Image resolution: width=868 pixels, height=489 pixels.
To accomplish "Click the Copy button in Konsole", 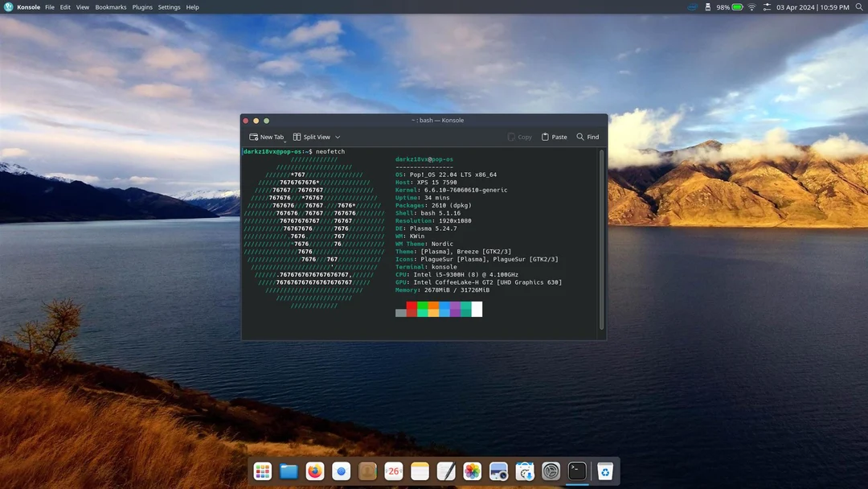I will [519, 137].
